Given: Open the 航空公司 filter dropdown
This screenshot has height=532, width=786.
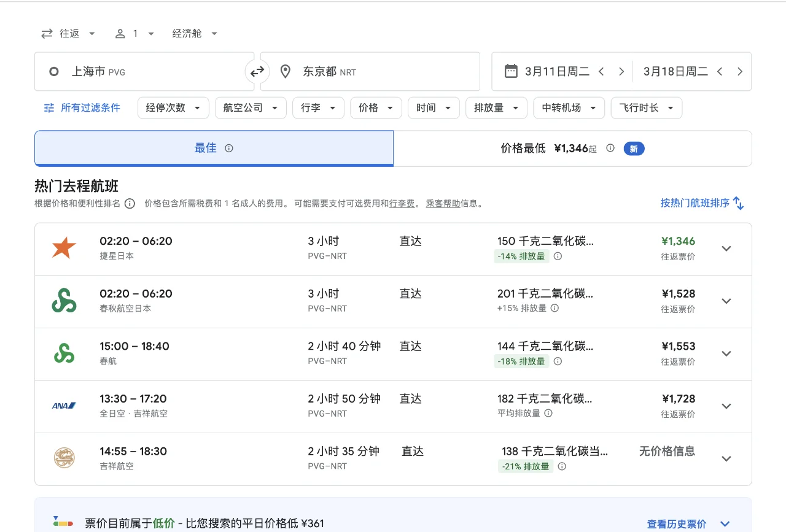Looking at the screenshot, I should click(x=251, y=108).
